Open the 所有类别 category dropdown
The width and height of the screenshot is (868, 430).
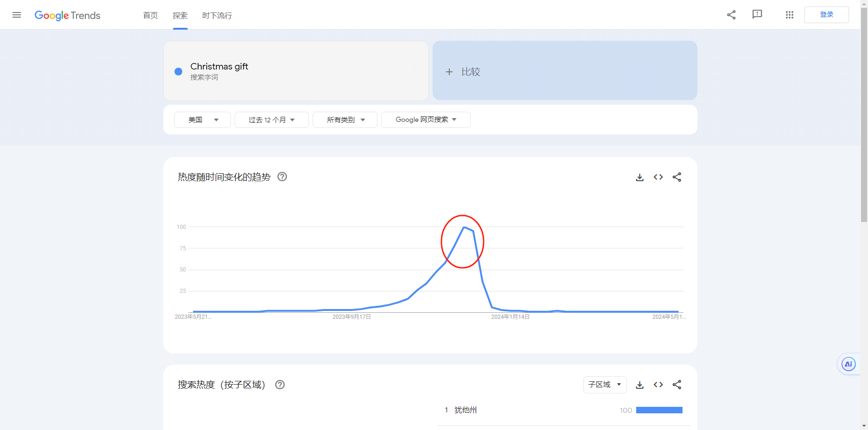[345, 120]
